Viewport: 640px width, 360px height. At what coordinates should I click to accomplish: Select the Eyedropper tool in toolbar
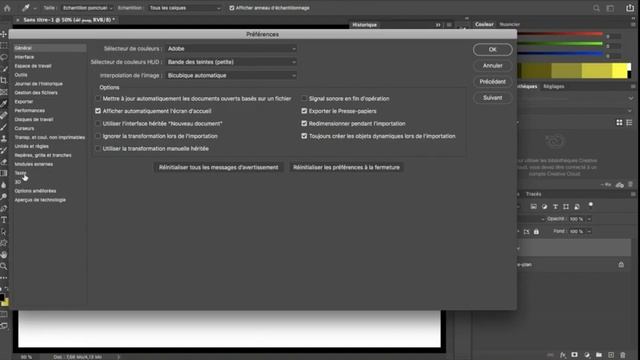tap(4, 104)
